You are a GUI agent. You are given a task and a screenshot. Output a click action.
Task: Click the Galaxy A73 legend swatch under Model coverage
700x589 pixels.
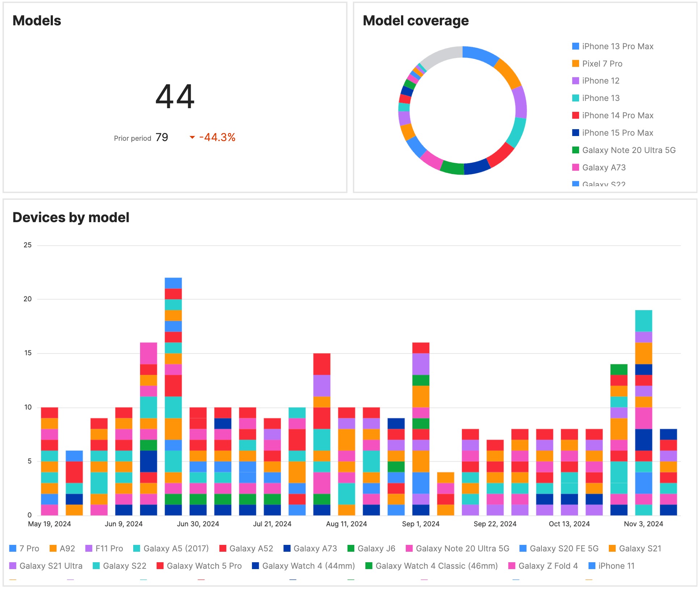pos(575,167)
